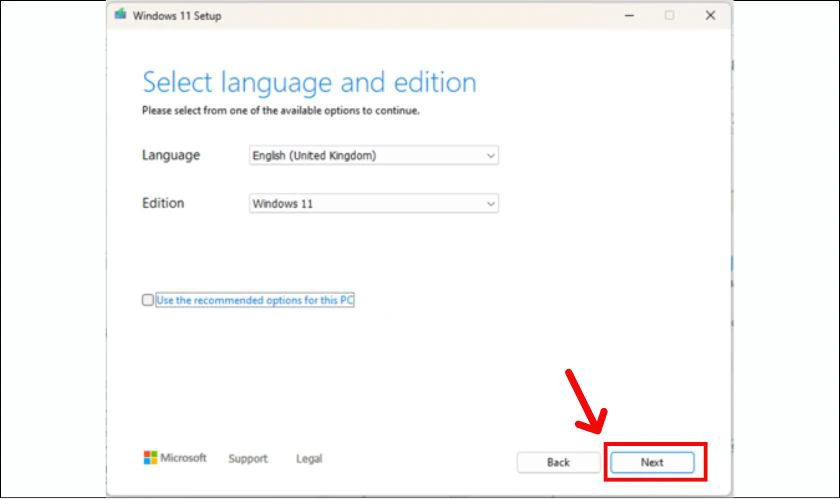Click the 'Please select from one of the available options' text
Image resolution: width=840 pixels, height=500 pixels.
point(281,110)
